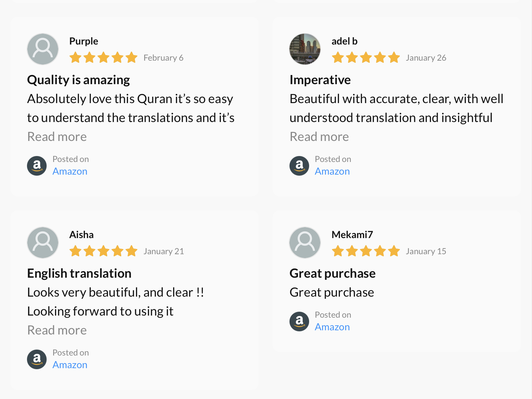Viewport: 532px width, 399px height.
Task: Click Amazon logo icon in Mekami7's review
Action: pos(299,321)
